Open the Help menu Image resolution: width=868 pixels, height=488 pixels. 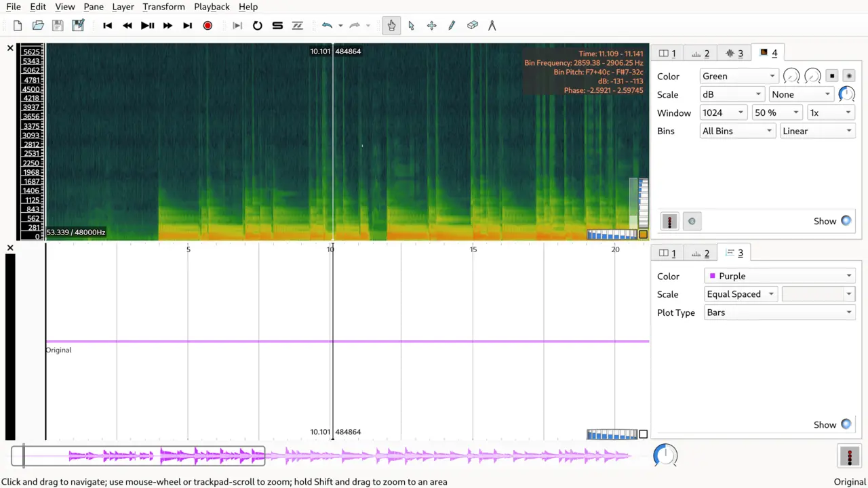pos(248,7)
